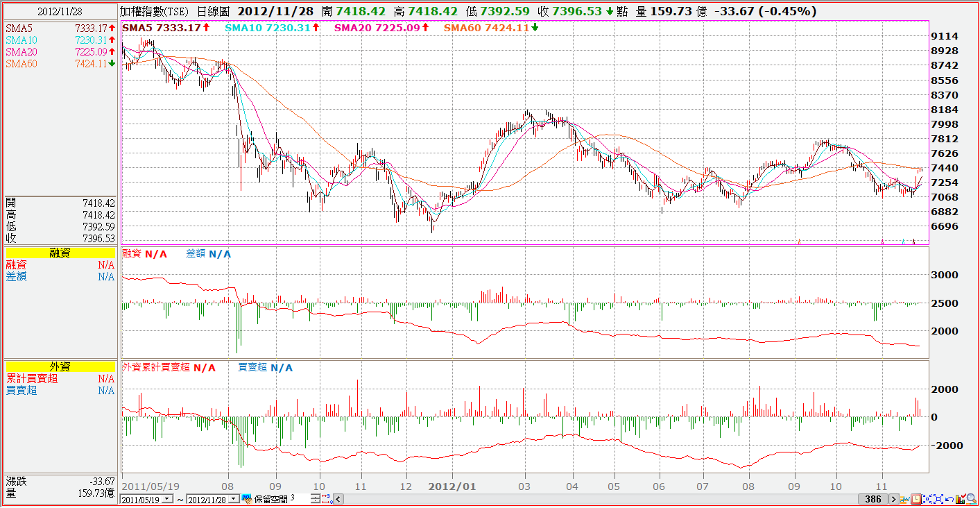The image size is (980, 508).
Task: Click SMA60 label in left panel
Action: [22, 64]
